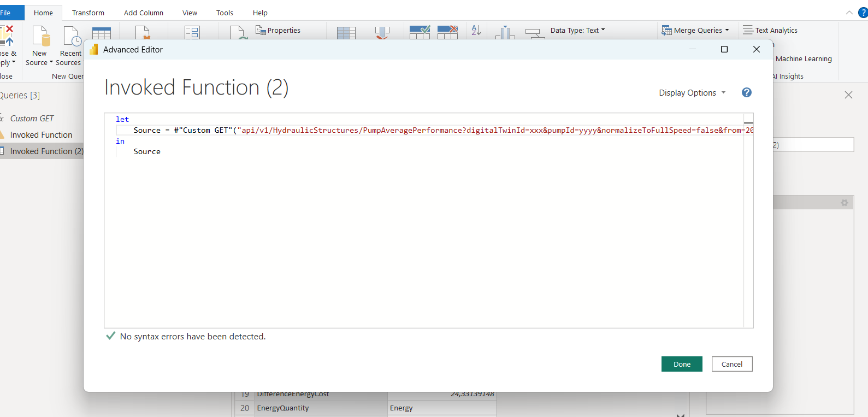Click the Text Analytics icon
Screen dimensions: 868x417
tap(748, 30)
